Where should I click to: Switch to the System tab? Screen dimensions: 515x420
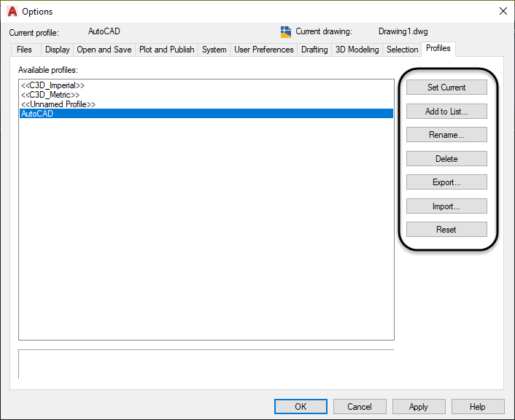pyautogui.click(x=214, y=50)
